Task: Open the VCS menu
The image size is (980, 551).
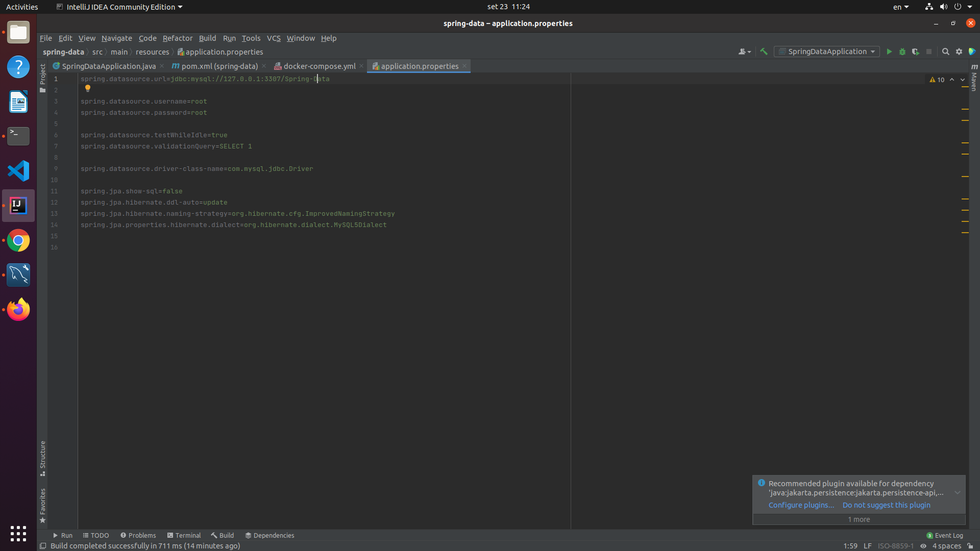Action: click(x=274, y=38)
